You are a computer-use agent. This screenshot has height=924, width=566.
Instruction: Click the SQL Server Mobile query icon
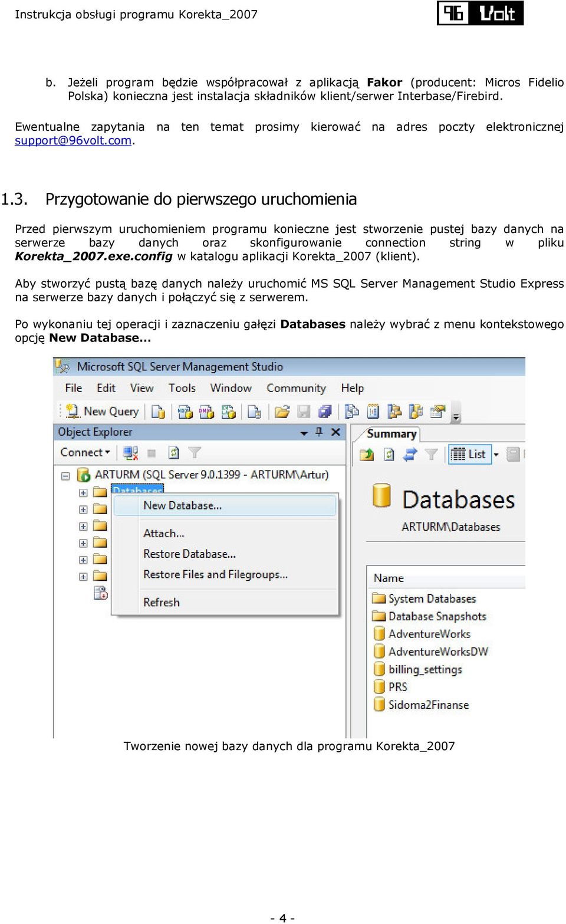tap(254, 412)
